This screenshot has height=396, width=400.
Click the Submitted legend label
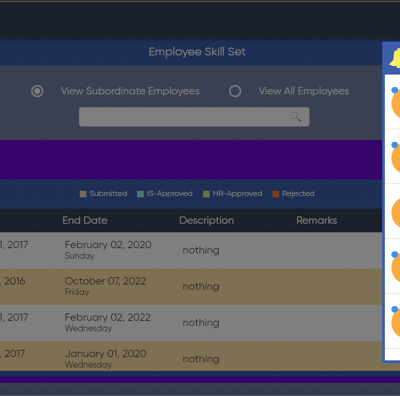(x=108, y=194)
